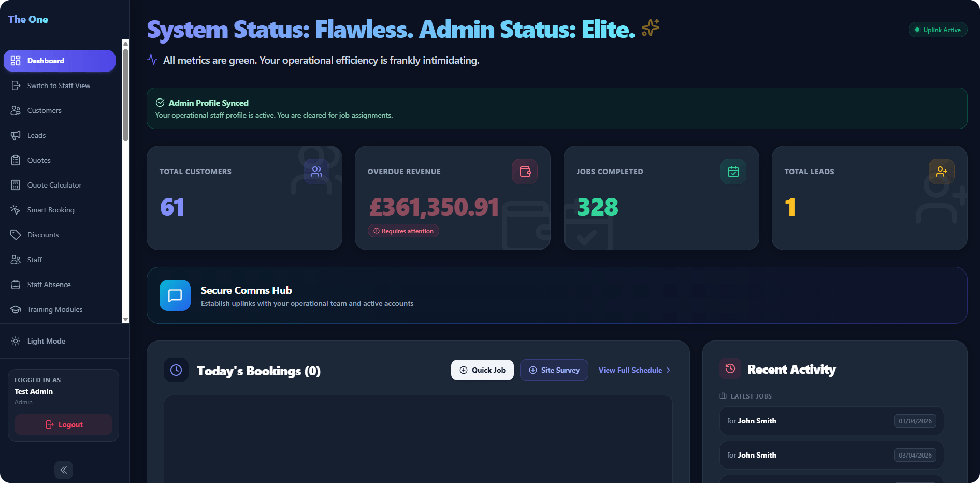Click the Total Customers people icon
The height and width of the screenshot is (483, 980).
coord(316,172)
